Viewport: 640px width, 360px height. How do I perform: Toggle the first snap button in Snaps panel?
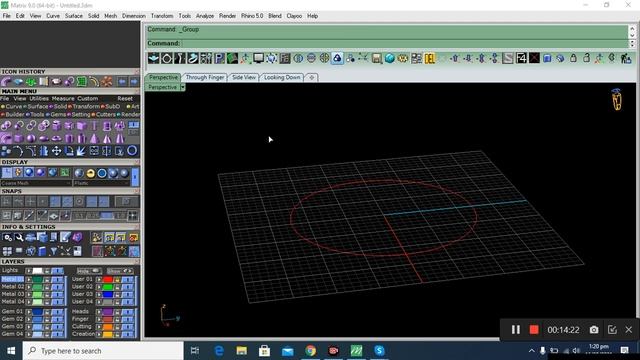pos(6,201)
